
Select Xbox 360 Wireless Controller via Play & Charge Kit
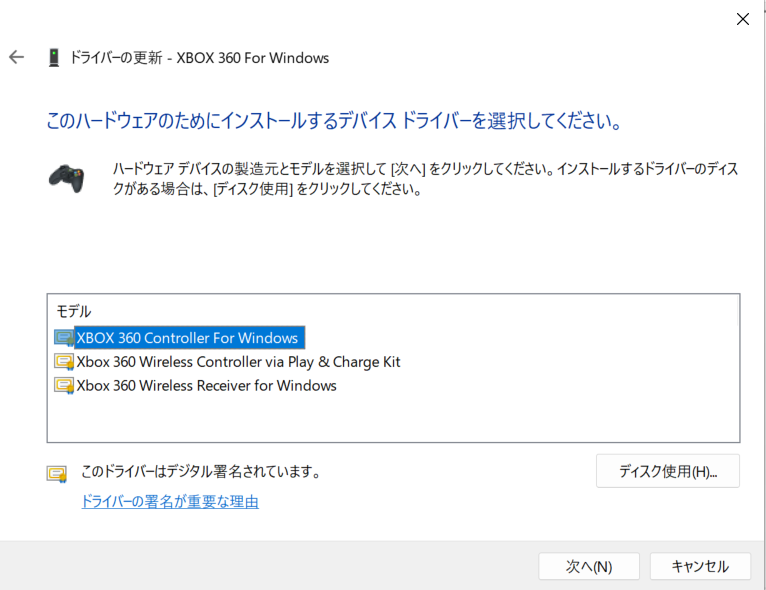(238, 362)
